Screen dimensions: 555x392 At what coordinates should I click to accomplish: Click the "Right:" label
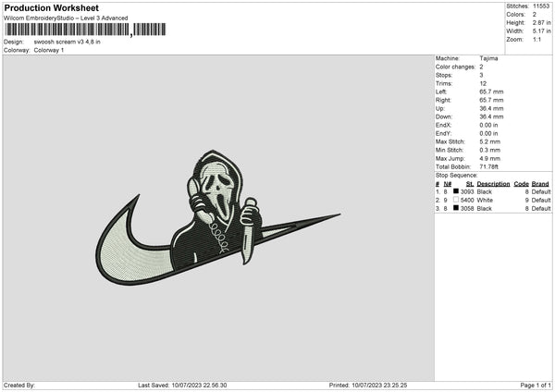point(443,100)
